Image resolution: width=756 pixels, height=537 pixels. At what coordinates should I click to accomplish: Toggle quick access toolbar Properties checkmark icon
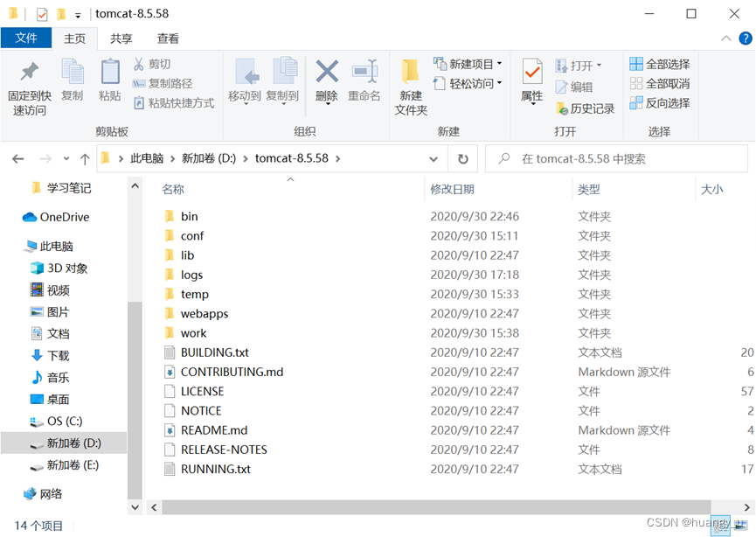pyautogui.click(x=43, y=15)
